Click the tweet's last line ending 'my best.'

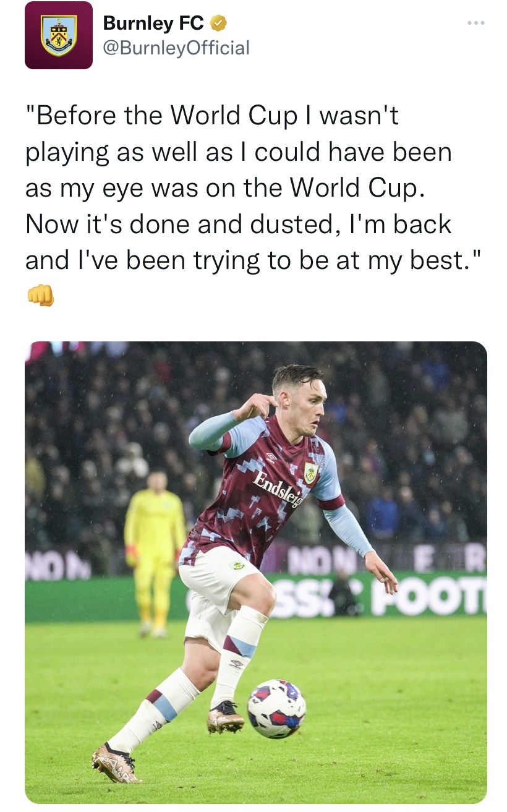click(252, 260)
